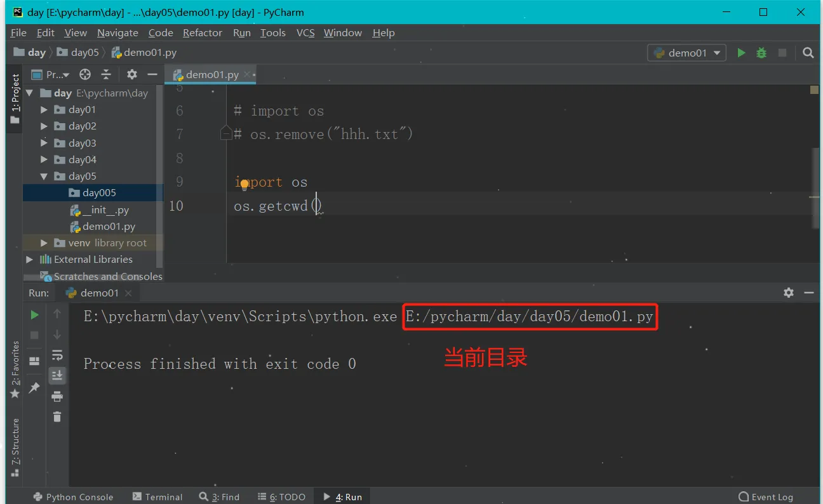
Task: Open the Terminal tool window
Action: coord(157,497)
